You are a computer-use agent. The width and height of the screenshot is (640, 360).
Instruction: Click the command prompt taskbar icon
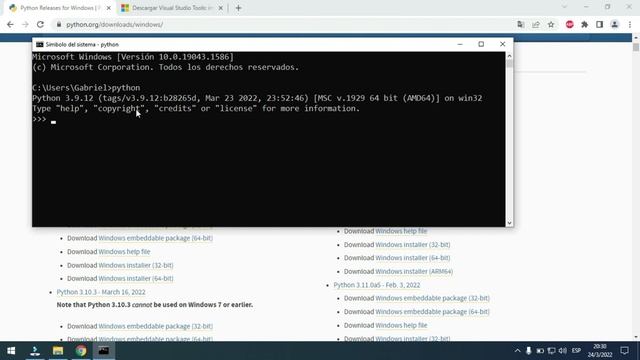[x=104, y=351]
